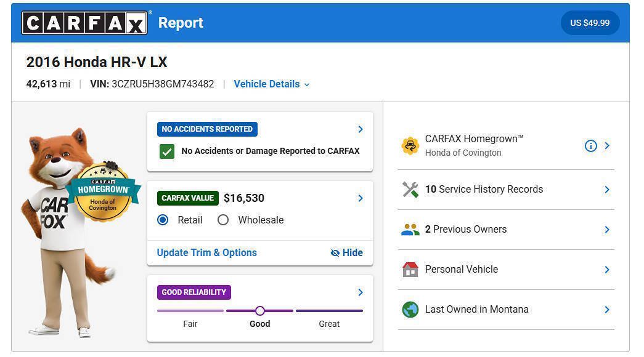Viewport: 644px width, 357px height.
Task: Click the US $49.99 price button
Action: [590, 23]
